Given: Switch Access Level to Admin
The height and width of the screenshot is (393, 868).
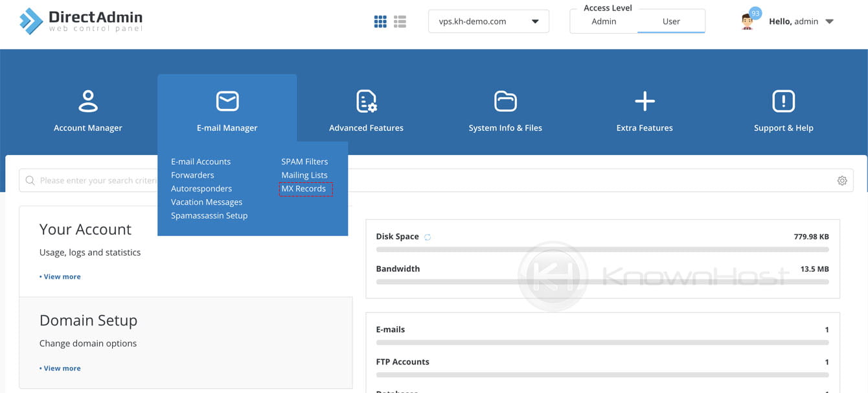Looking at the screenshot, I should 604,21.
